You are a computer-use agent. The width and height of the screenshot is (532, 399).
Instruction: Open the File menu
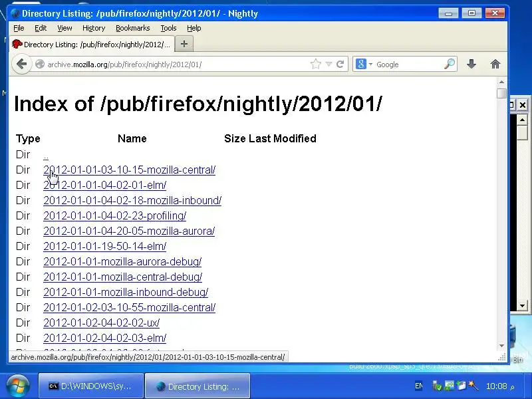pos(19,28)
